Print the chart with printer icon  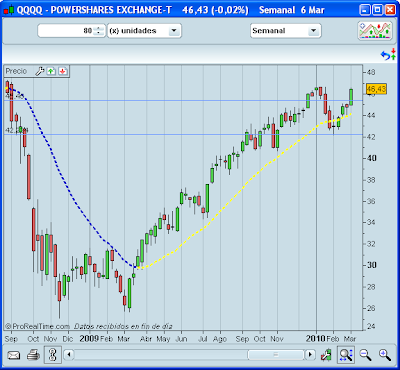pos(33,355)
